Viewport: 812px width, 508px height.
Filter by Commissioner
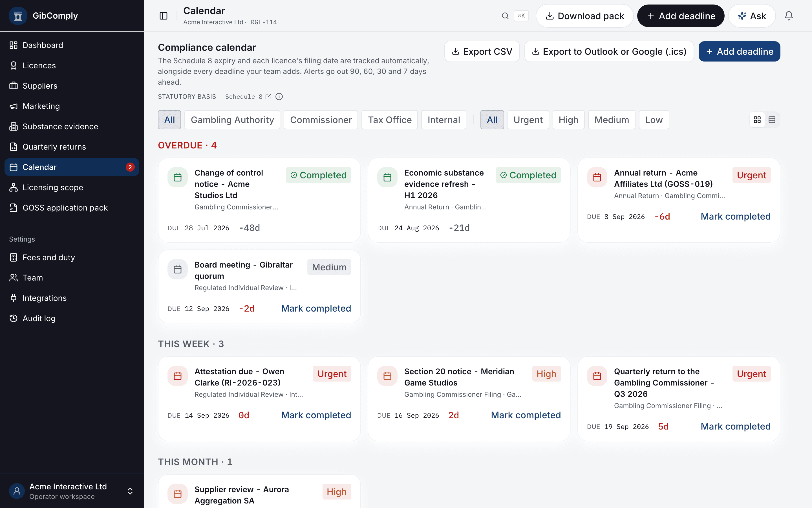click(321, 120)
